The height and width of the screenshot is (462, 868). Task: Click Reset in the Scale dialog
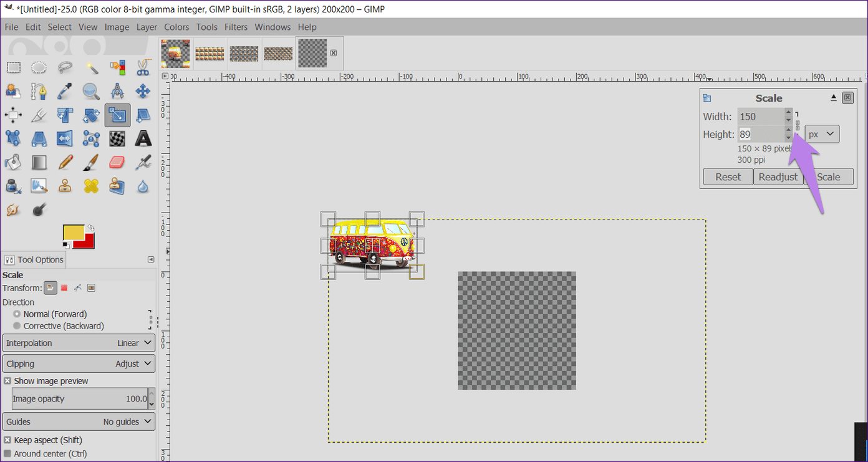(x=728, y=177)
